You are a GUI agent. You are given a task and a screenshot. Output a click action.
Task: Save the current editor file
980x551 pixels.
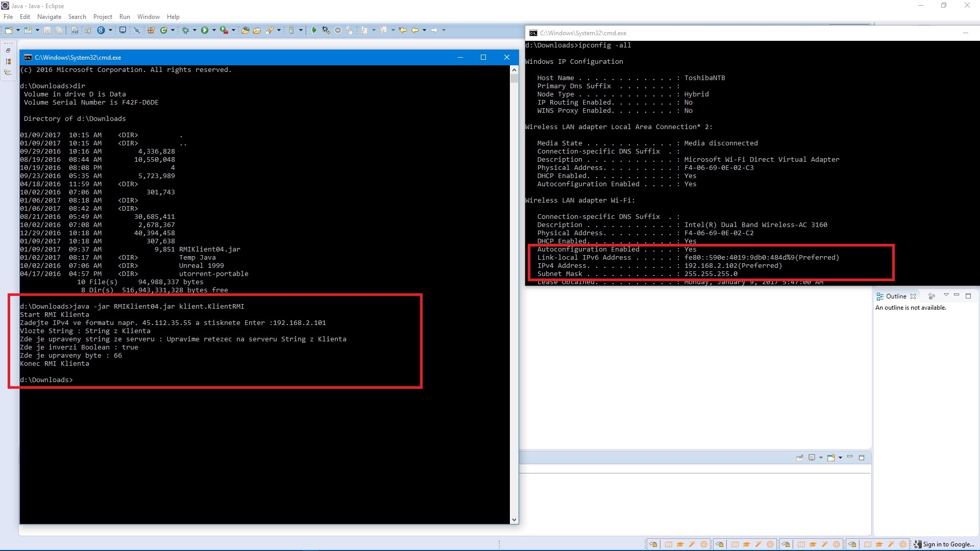[x=48, y=30]
